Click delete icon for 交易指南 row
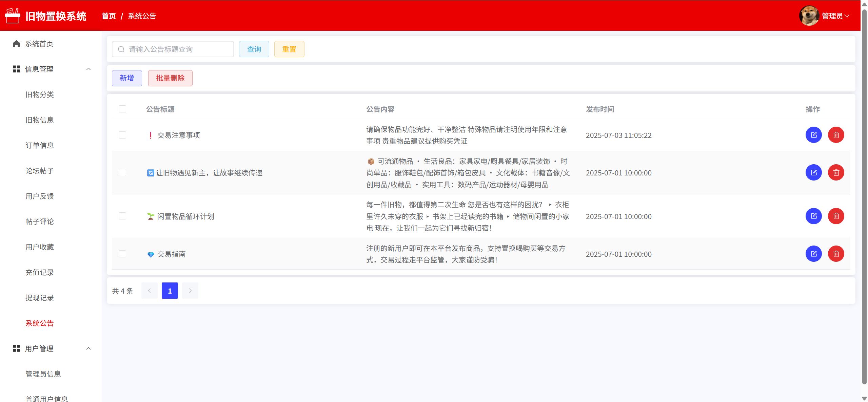The image size is (868, 402). click(x=836, y=254)
